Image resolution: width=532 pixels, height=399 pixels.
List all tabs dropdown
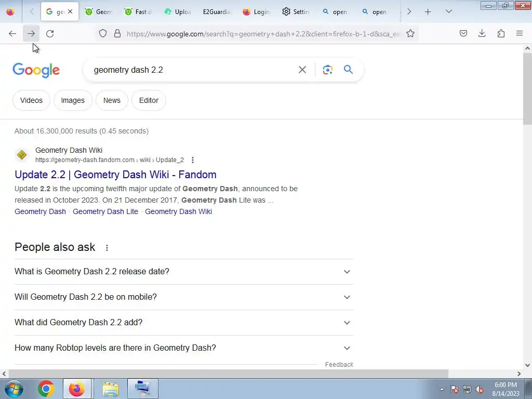pyautogui.click(x=449, y=12)
